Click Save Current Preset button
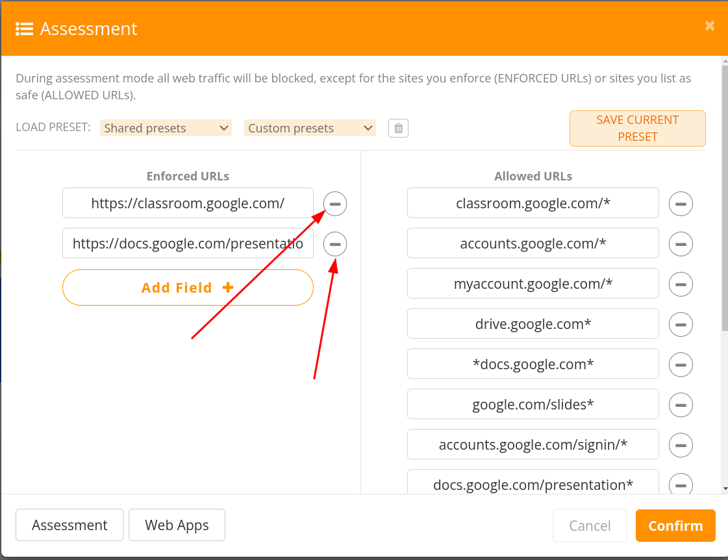 638,128
